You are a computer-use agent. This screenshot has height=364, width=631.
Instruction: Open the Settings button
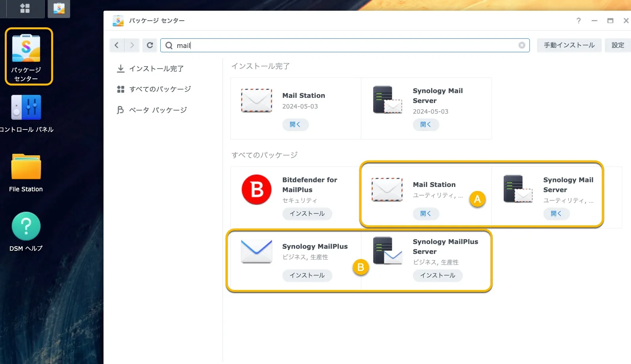[618, 45]
